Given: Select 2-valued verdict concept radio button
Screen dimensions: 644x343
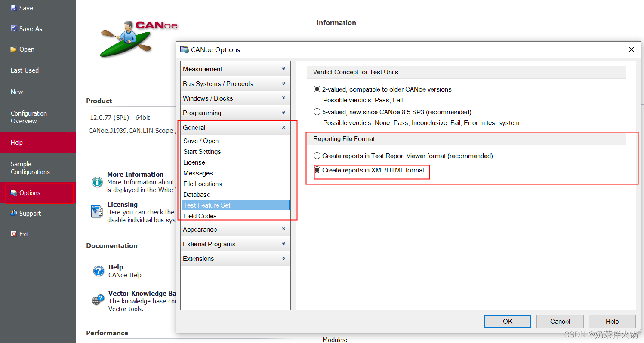Looking at the screenshot, I should pyautogui.click(x=317, y=89).
